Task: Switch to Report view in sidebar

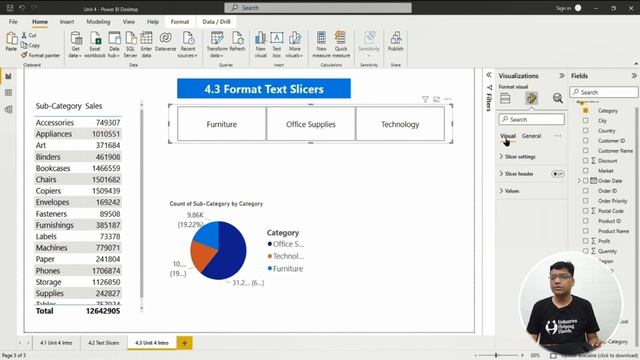Action: click(9, 76)
